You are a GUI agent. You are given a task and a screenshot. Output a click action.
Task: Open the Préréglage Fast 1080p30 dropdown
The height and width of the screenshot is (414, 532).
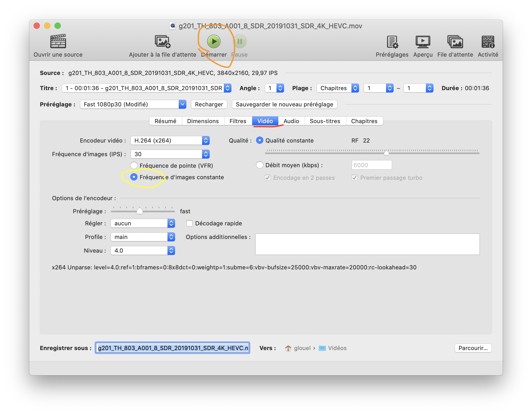tap(133, 104)
